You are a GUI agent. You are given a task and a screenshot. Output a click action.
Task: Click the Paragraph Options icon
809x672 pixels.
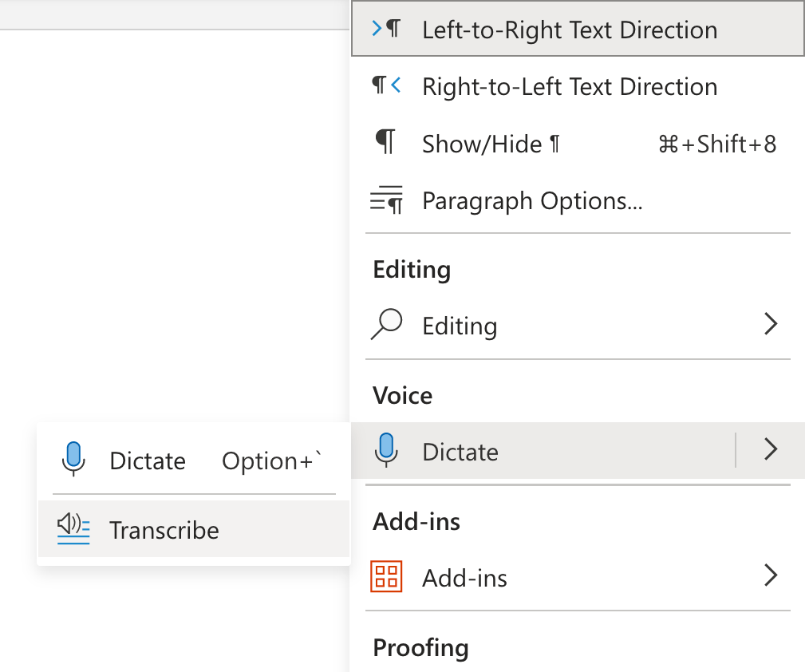387,200
